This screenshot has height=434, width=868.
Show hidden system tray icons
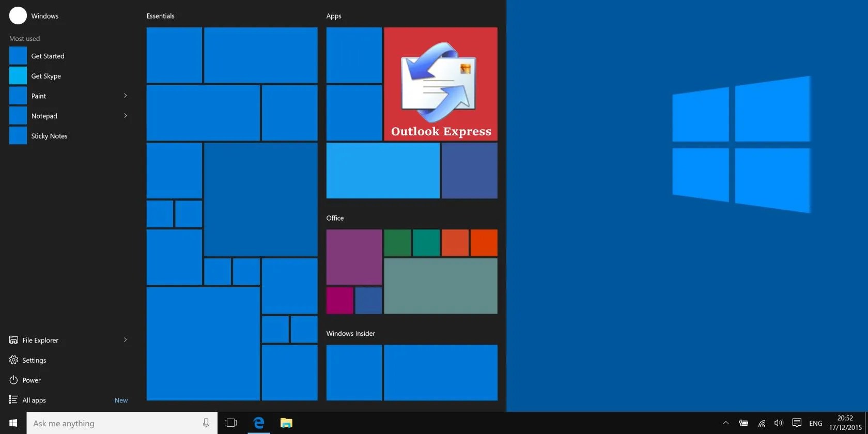coord(725,423)
